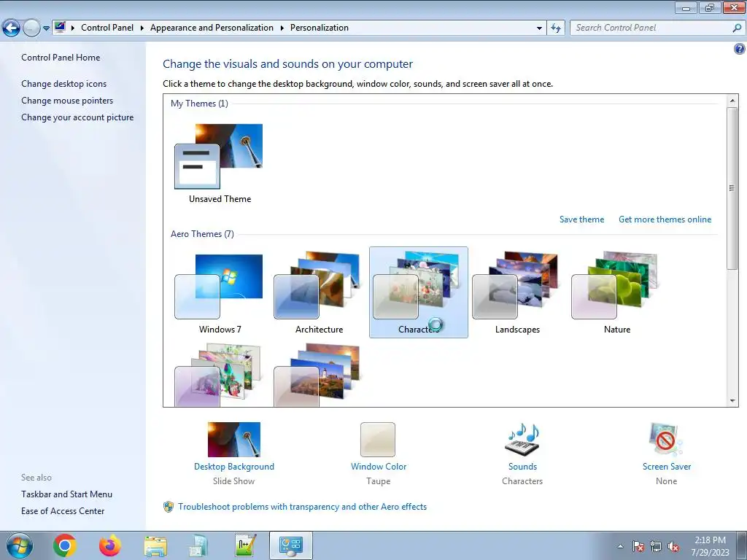Screen dimensions: 747x560
Task: Open the Windows Start button
Action: click(20, 545)
